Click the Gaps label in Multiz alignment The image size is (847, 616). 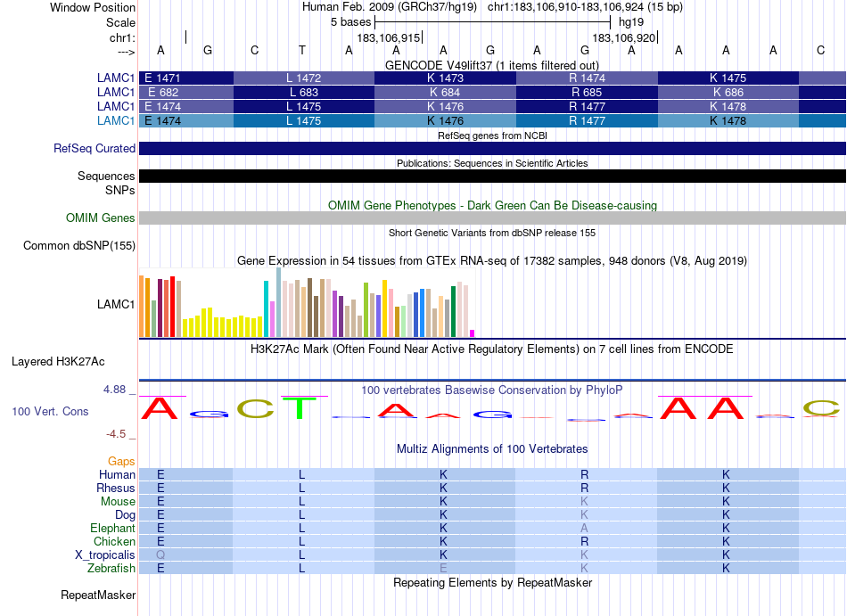[x=121, y=461]
